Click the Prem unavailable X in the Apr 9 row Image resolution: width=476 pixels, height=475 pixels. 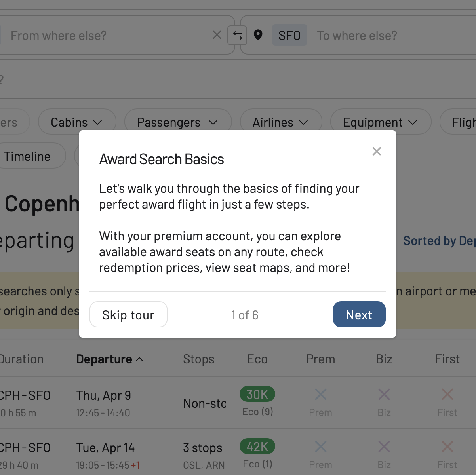321,394
